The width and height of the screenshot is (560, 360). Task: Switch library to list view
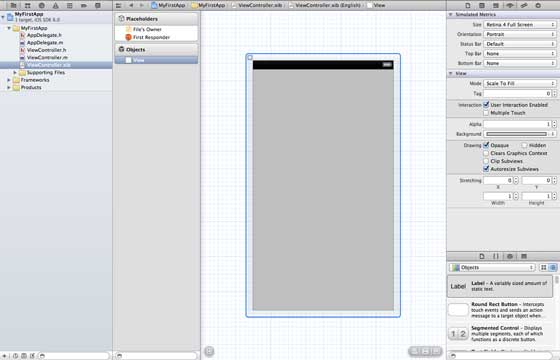pyautogui.click(x=553, y=267)
